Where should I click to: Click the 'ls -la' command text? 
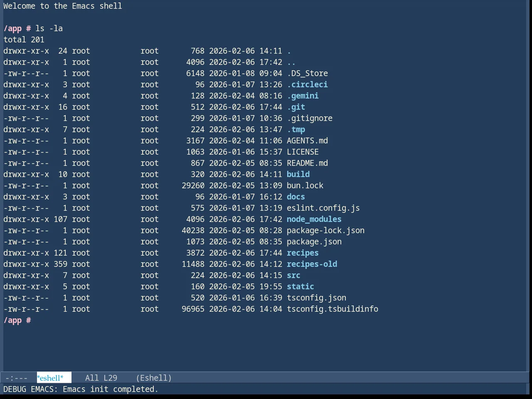[x=49, y=28]
